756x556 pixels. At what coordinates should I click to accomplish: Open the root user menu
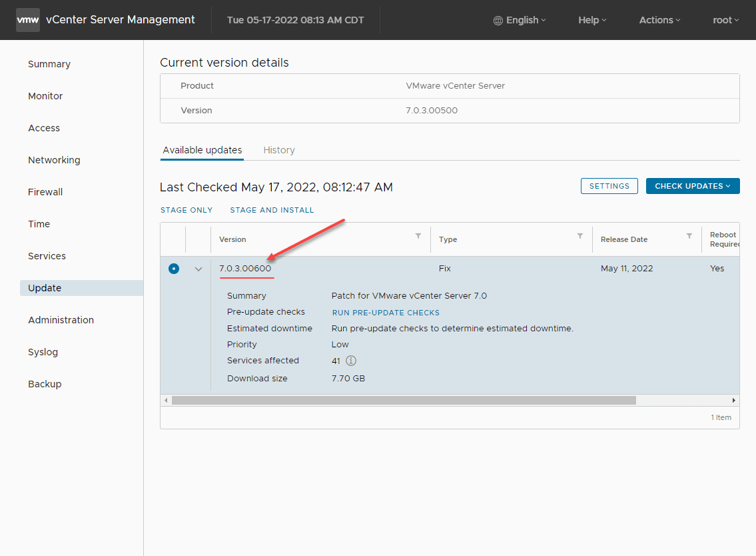pos(725,20)
